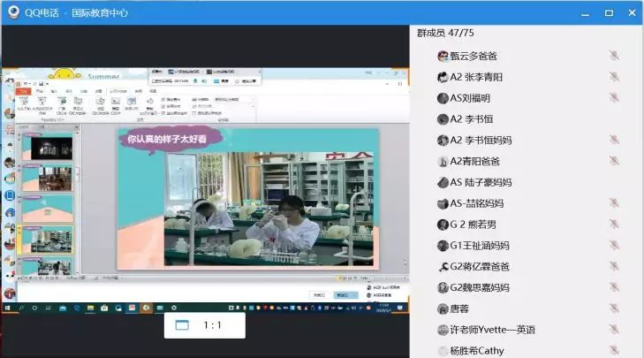The height and width of the screenshot is (358, 644).
Task: Open 甄云多爸爸's avatar in member list
Action: (443, 57)
